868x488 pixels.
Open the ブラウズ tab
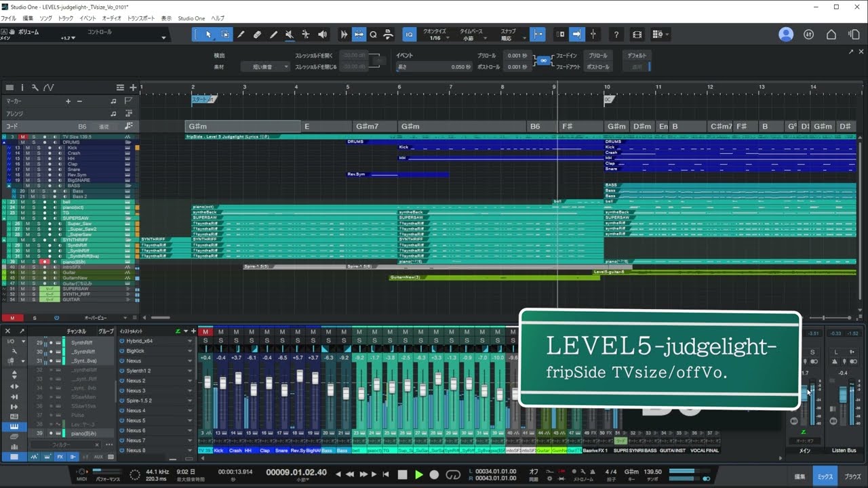tap(852, 476)
